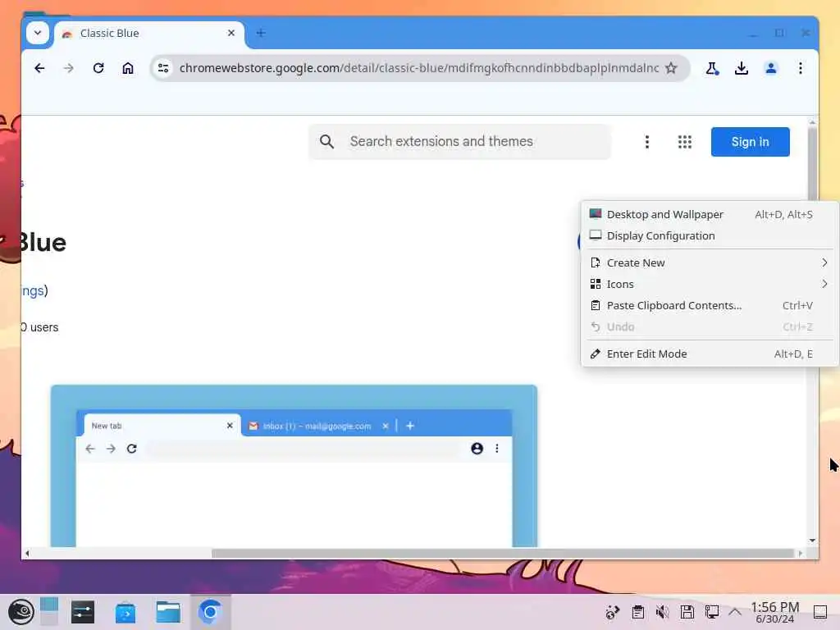Image resolution: width=840 pixels, height=630 pixels.
Task: Open web store more options dots
Action: [647, 141]
